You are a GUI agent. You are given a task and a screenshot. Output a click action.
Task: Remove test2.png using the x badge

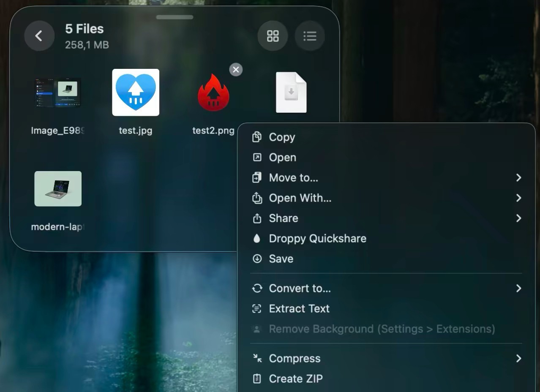pyautogui.click(x=236, y=70)
